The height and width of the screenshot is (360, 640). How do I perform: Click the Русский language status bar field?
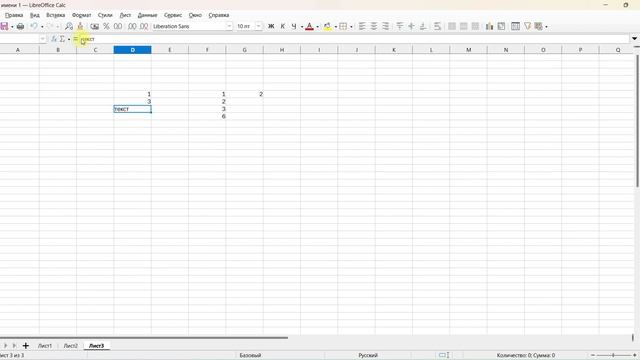tap(368, 356)
